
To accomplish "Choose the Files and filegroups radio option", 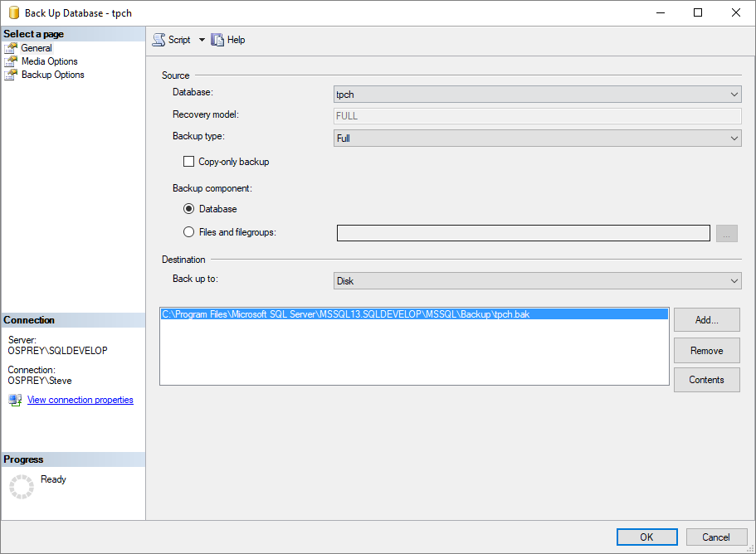I will 188,232.
